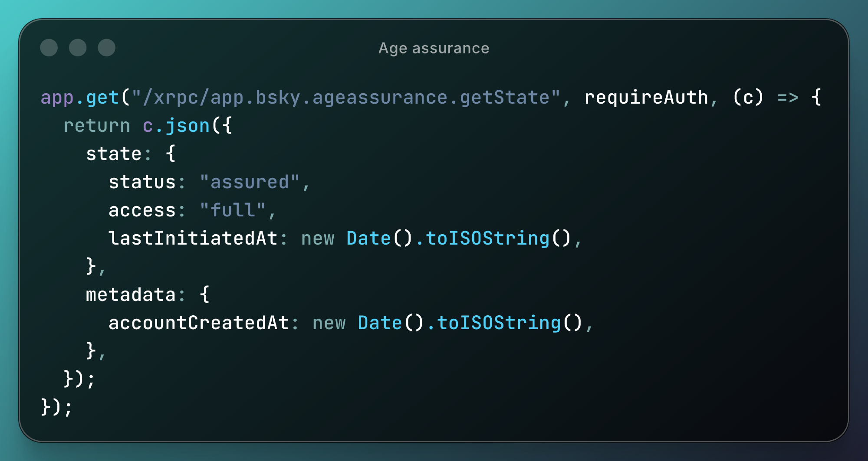Image resolution: width=868 pixels, height=461 pixels.
Task: Click the status property key
Action: click(142, 182)
